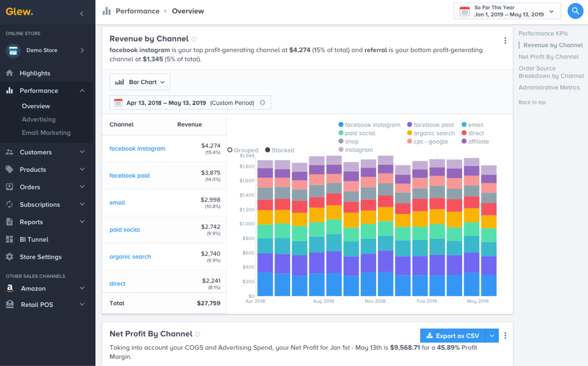Expand the Export as CSV dropdown arrow
Viewport: 588px width, 366px height.
click(x=492, y=335)
